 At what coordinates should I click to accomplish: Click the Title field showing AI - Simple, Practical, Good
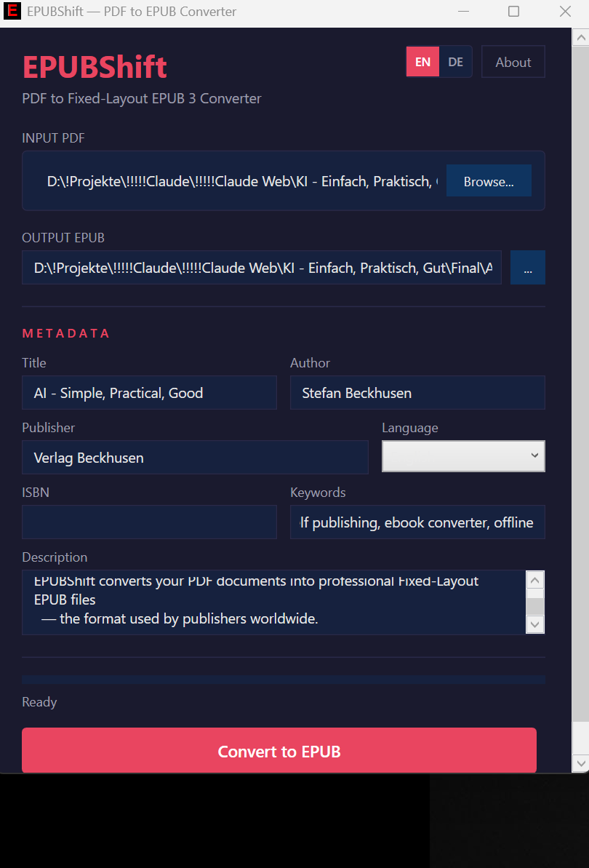[149, 392]
